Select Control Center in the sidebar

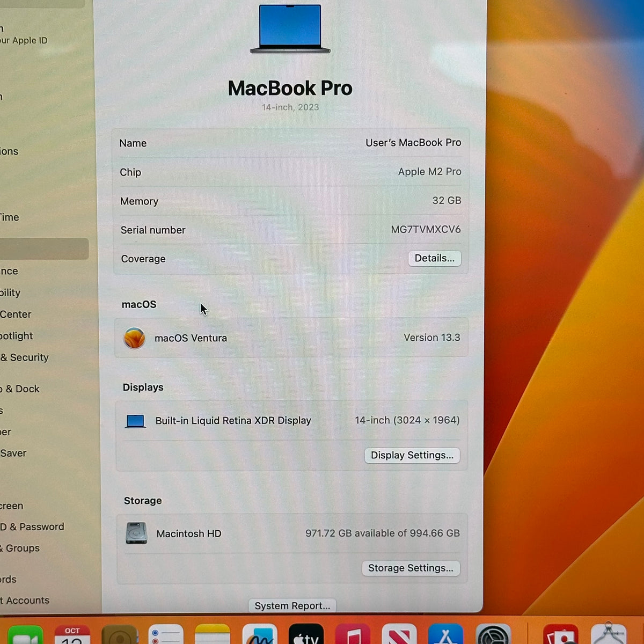pos(16,314)
